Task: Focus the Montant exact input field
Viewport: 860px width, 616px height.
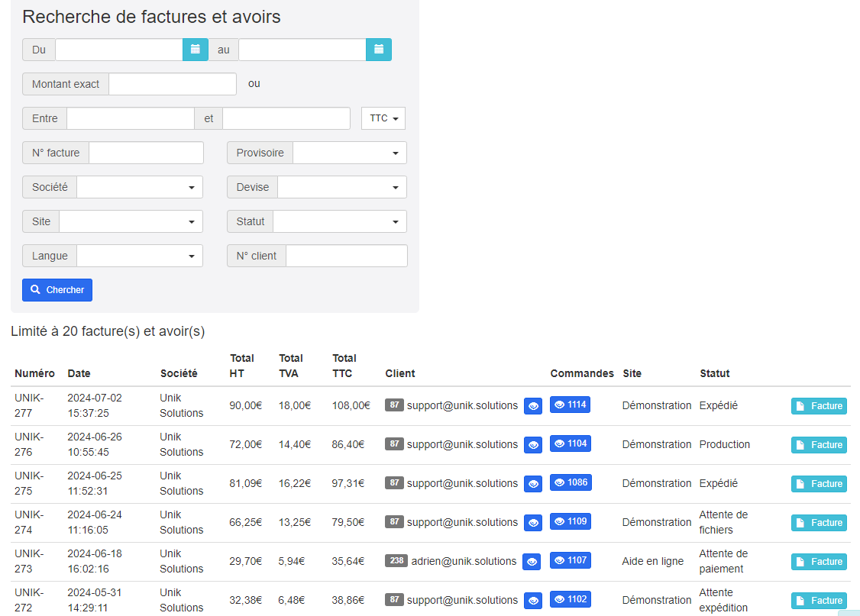Action: (x=173, y=84)
